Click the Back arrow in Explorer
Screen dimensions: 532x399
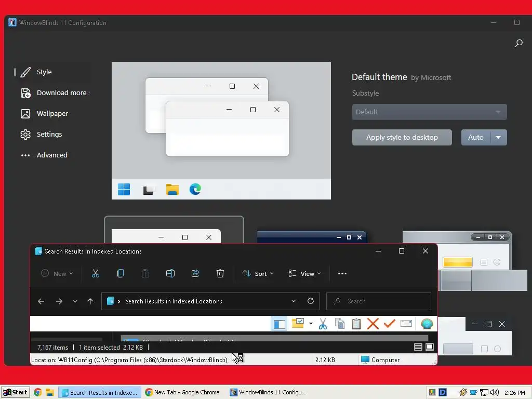coord(41,301)
